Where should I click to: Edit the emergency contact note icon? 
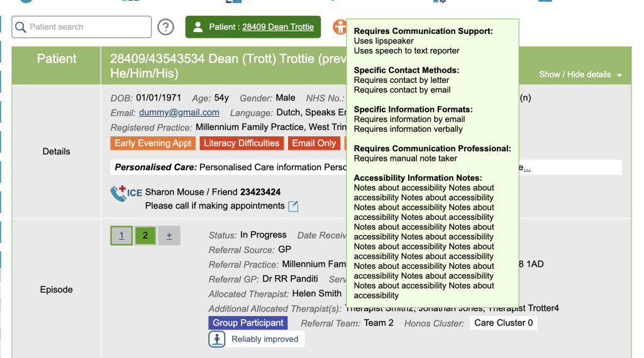pos(293,206)
